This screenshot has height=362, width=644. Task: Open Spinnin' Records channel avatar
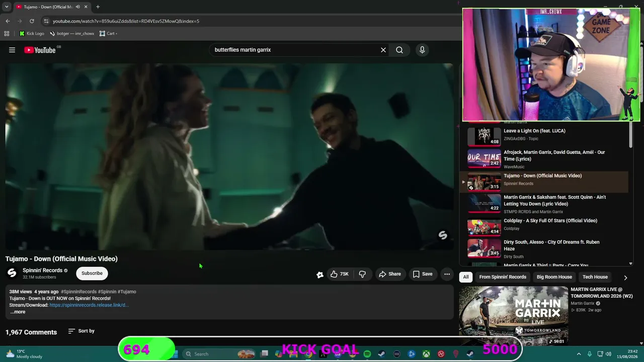pyautogui.click(x=12, y=273)
